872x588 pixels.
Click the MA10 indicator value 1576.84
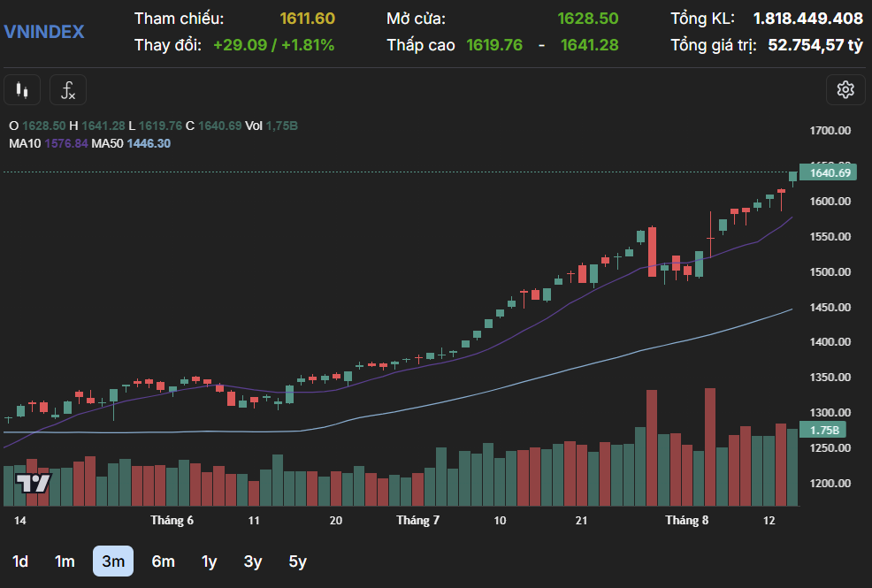(66, 143)
